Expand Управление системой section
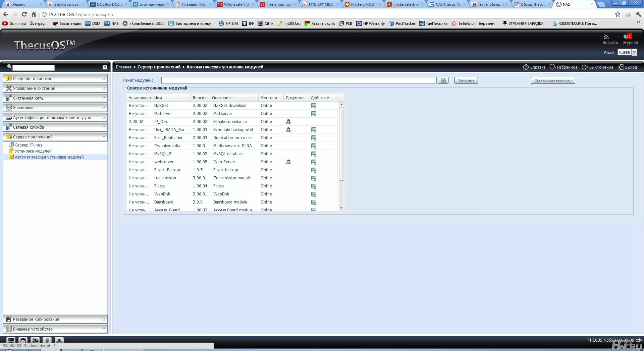 point(55,88)
